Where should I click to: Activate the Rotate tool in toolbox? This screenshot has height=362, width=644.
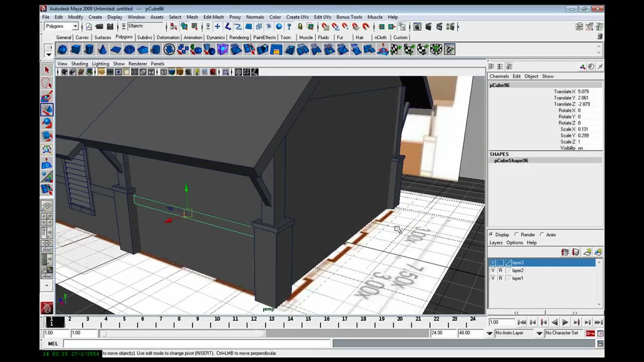pyautogui.click(x=47, y=123)
